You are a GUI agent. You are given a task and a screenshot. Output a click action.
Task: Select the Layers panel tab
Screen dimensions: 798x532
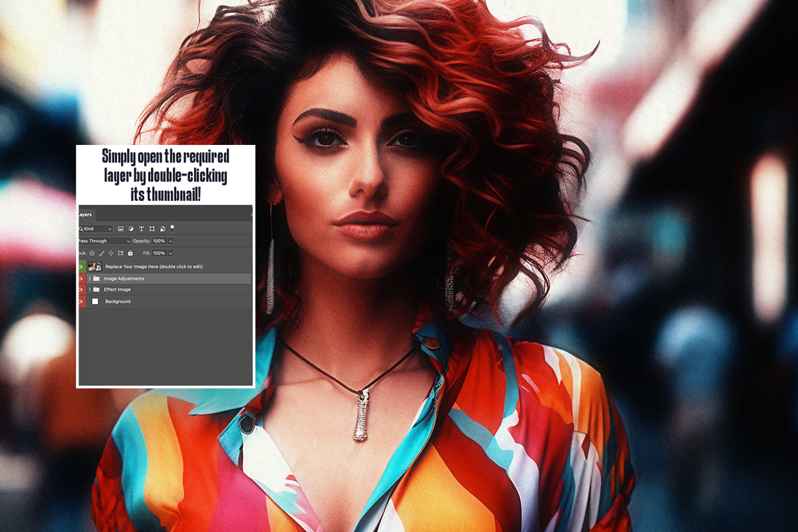(86, 215)
